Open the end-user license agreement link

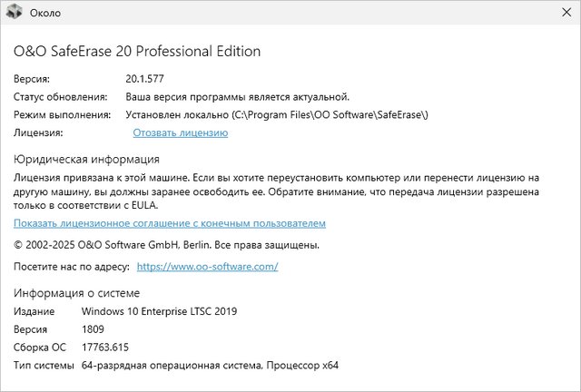tap(169, 223)
